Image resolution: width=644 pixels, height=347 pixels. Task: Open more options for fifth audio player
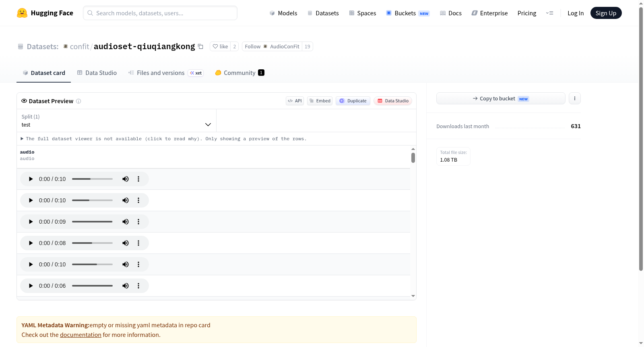(x=138, y=264)
